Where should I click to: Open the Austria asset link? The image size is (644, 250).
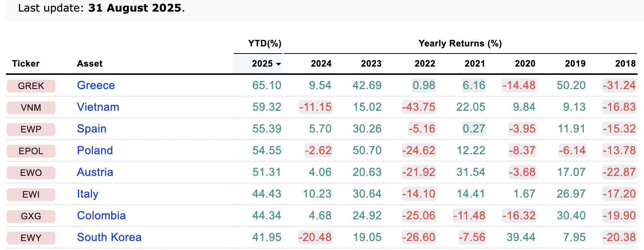tap(95, 172)
